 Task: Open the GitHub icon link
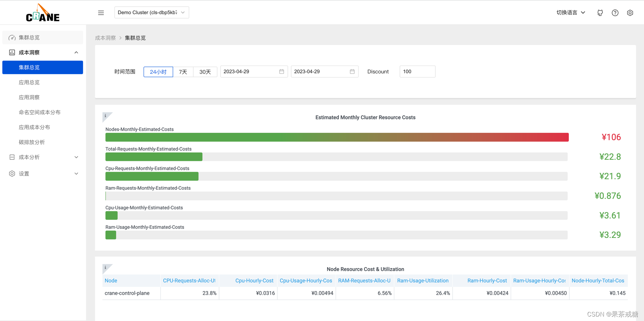600,13
